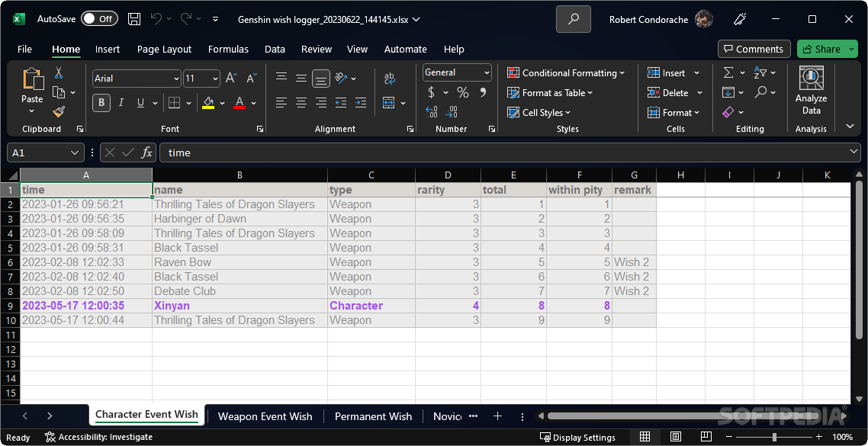Image resolution: width=868 pixels, height=446 pixels.
Task: Click the search magnifier in title bar
Action: 574,19
